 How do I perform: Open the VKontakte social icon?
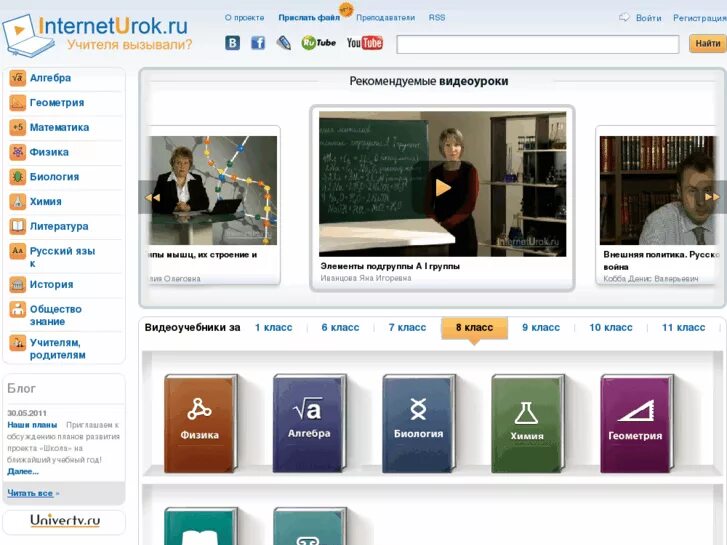click(232, 43)
